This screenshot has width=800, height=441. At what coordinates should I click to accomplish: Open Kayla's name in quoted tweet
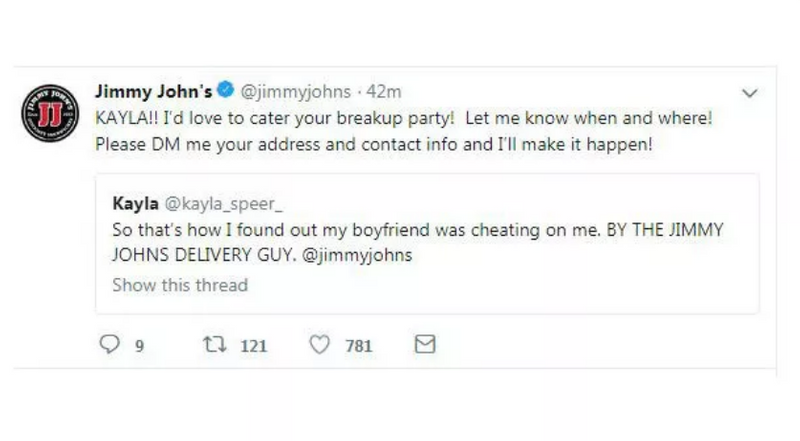click(135, 203)
